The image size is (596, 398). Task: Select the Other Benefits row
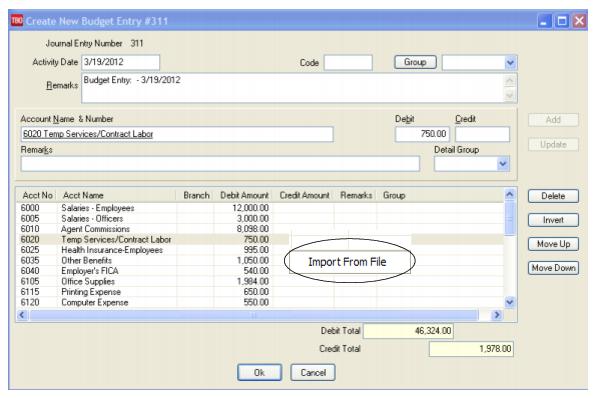(x=260, y=260)
